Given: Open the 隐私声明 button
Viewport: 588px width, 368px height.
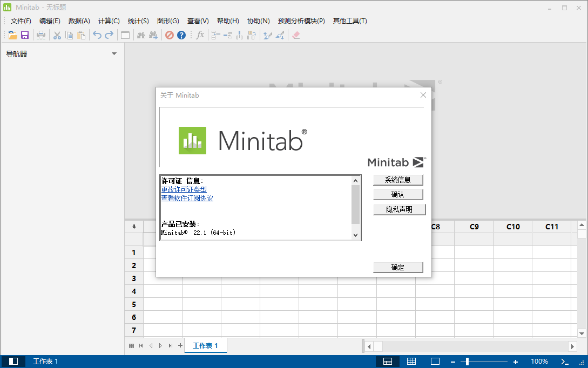Looking at the screenshot, I should click(x=400, y=209).
